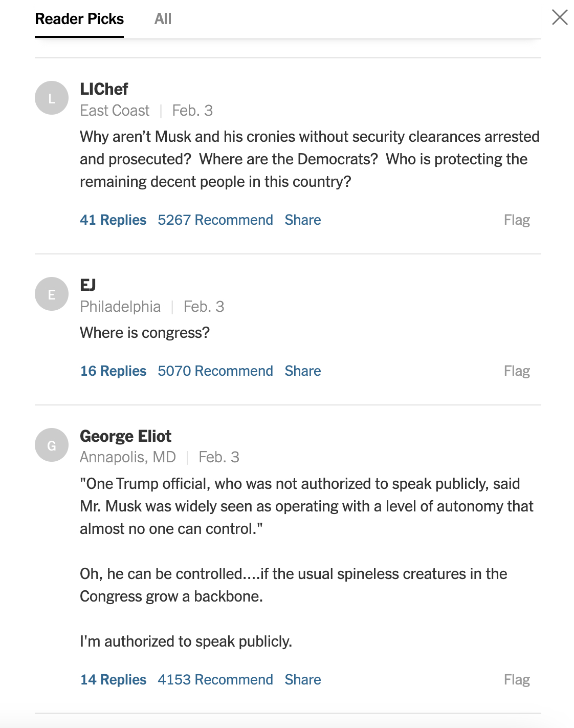Flag LIChef's comment
Screen dimensions: 574x728
(517, 220)
